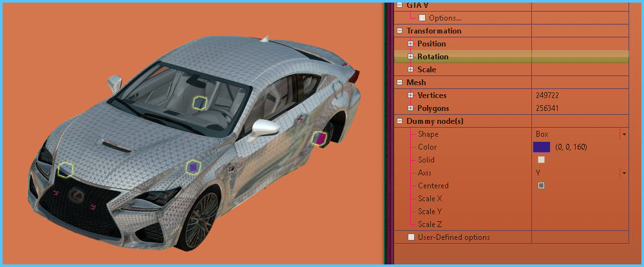The width and height of the screenshot is (644, 267).
Task: Collapse the Dummy node(s) section
Action: tap(399, 121)
